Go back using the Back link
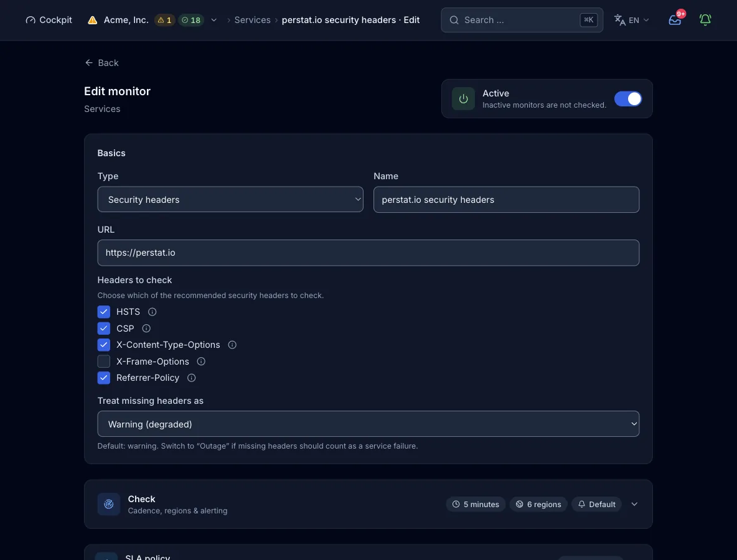Image resolution: width=737 pixels, height=560 pixels. (x=101, y=62)
